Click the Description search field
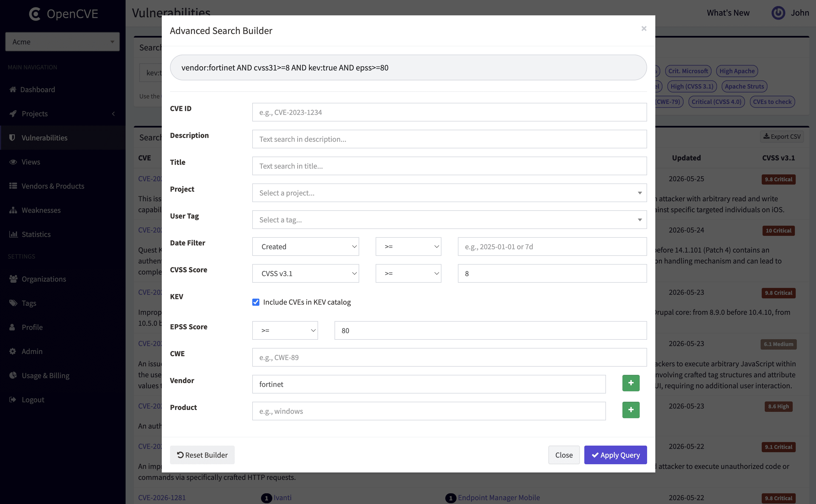This screenshot has width=816, height=504. [x=449, y=139]
